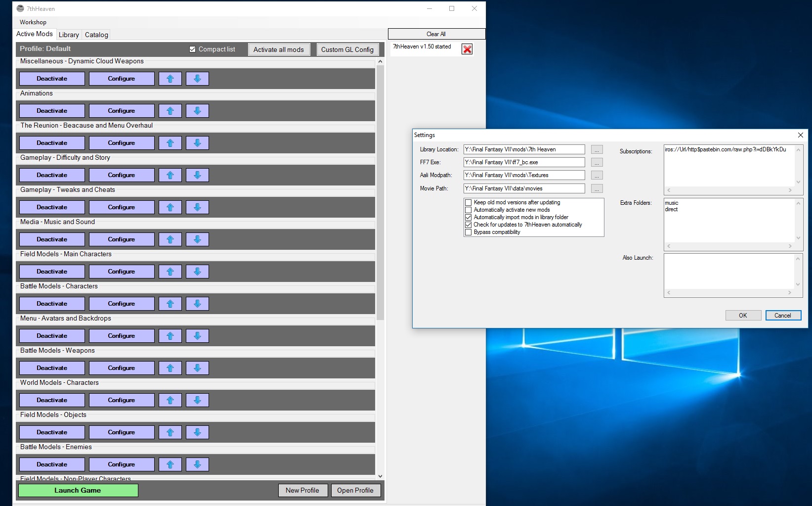Deactivate the Battle Models Enemies mod

(x=52, y=464)
